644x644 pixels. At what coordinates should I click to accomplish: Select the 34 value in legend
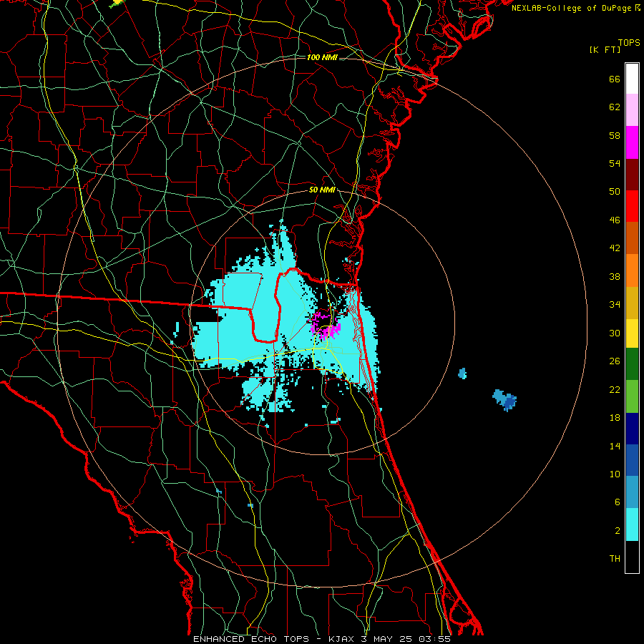615,305
